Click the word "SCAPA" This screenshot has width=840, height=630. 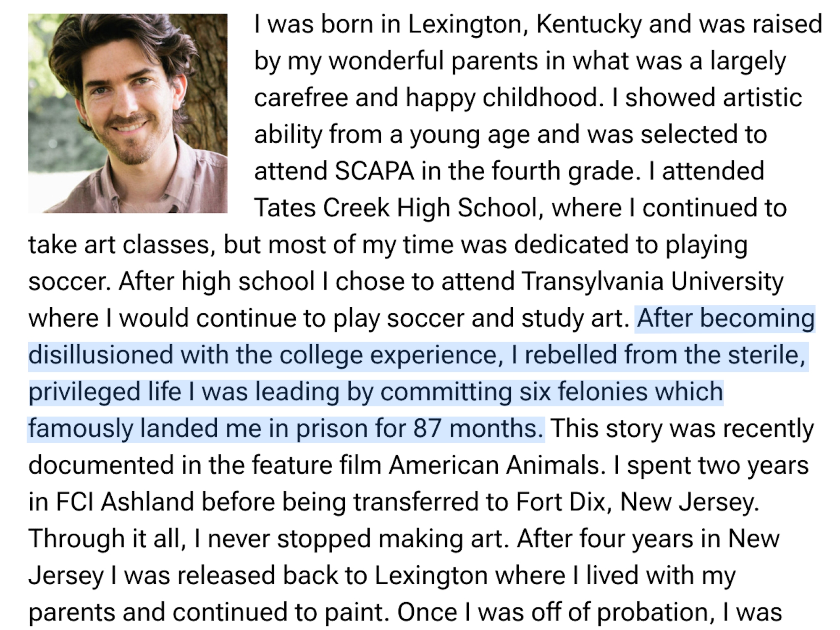tap(374, 171)
